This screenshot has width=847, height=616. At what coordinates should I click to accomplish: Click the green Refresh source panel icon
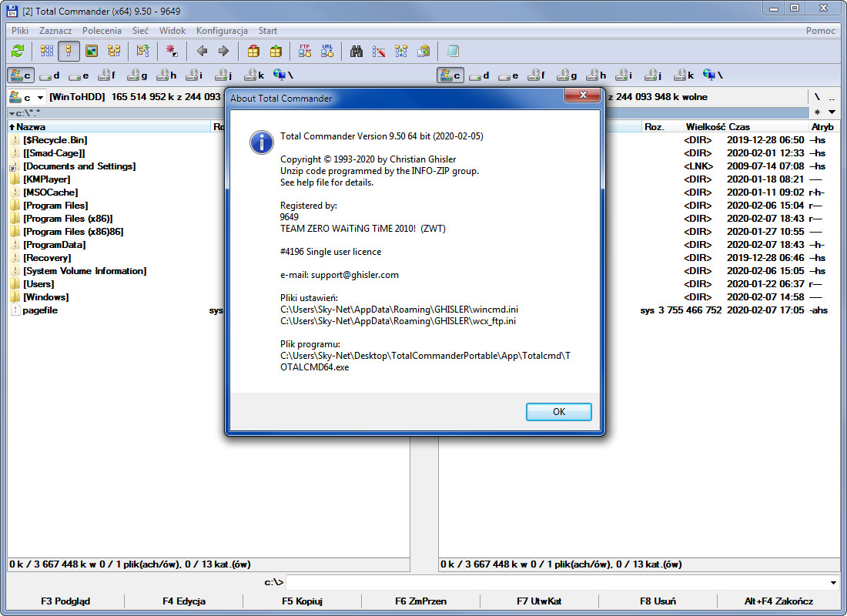click(18, 52)
